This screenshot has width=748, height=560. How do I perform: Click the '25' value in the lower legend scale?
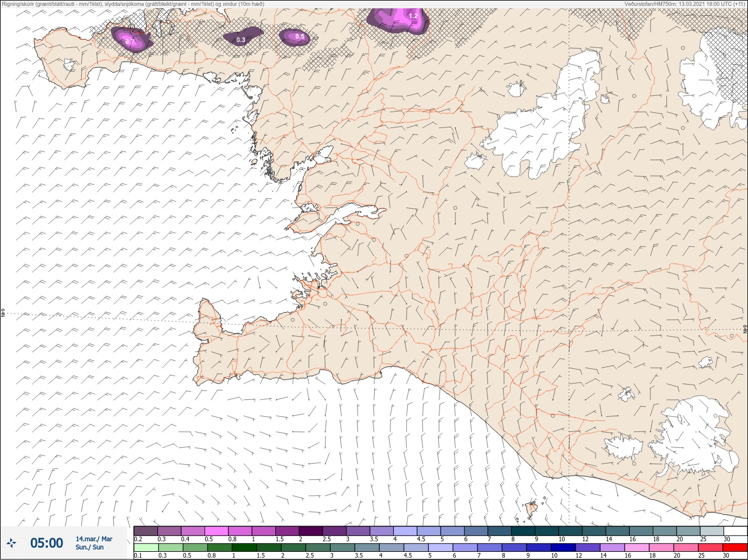[x=701, y=555]
